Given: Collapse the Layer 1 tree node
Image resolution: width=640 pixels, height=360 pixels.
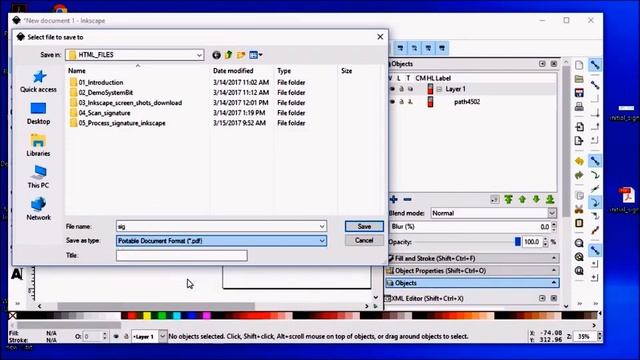Looking at the screenshot, I should tap(440, 89).
